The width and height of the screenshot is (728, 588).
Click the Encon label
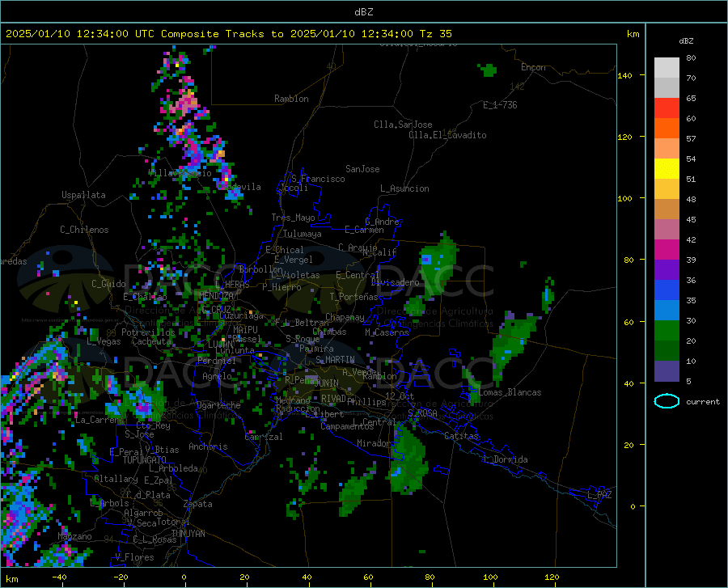[x=533, y=67]
